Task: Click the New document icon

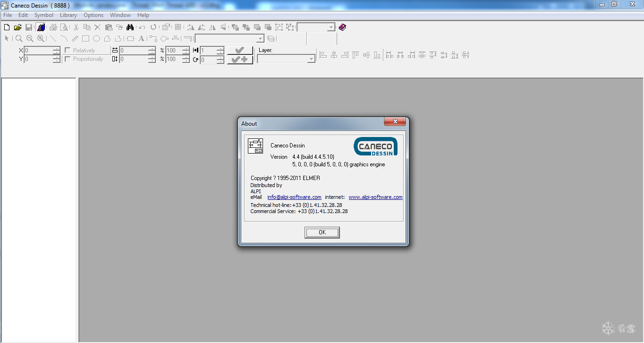Action: 7,27
